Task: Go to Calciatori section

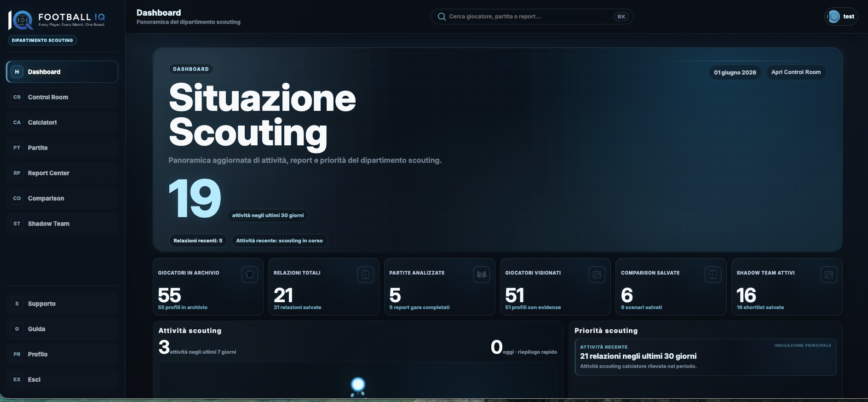Action: click(x=62, y=122)
